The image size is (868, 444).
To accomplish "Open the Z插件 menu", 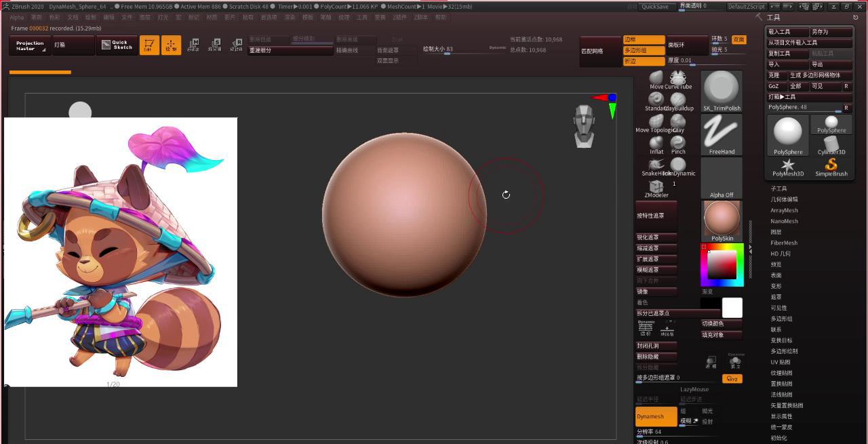I will 400,17.
